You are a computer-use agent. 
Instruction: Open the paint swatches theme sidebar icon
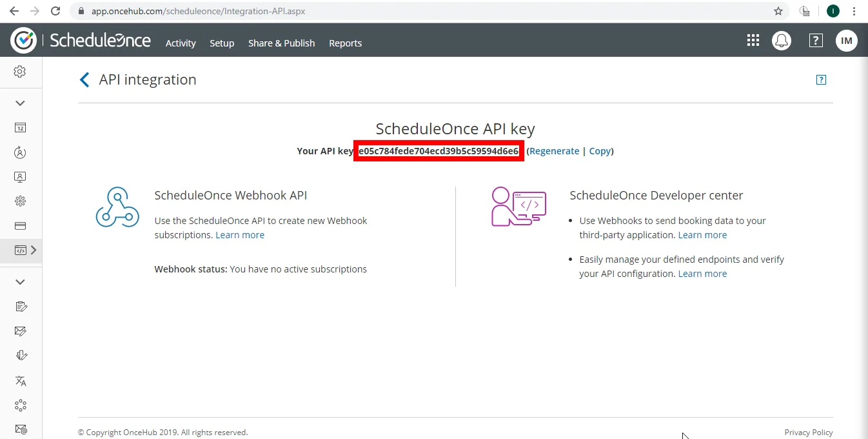[20, 356]
